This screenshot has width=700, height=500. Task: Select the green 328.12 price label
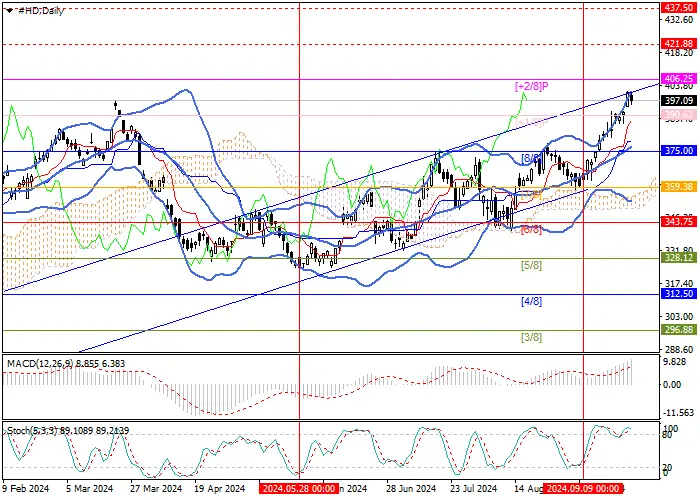coord(678,258)
